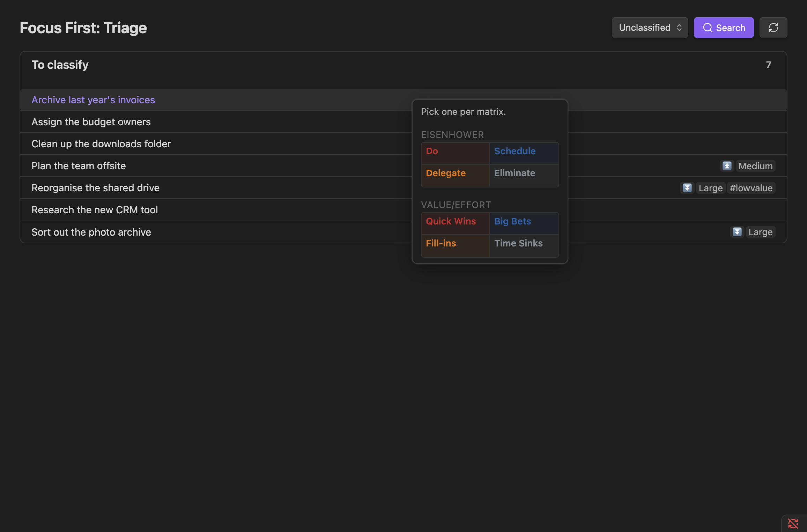Choose Eliminate in the Eisenhower matrix

[524, 176]
